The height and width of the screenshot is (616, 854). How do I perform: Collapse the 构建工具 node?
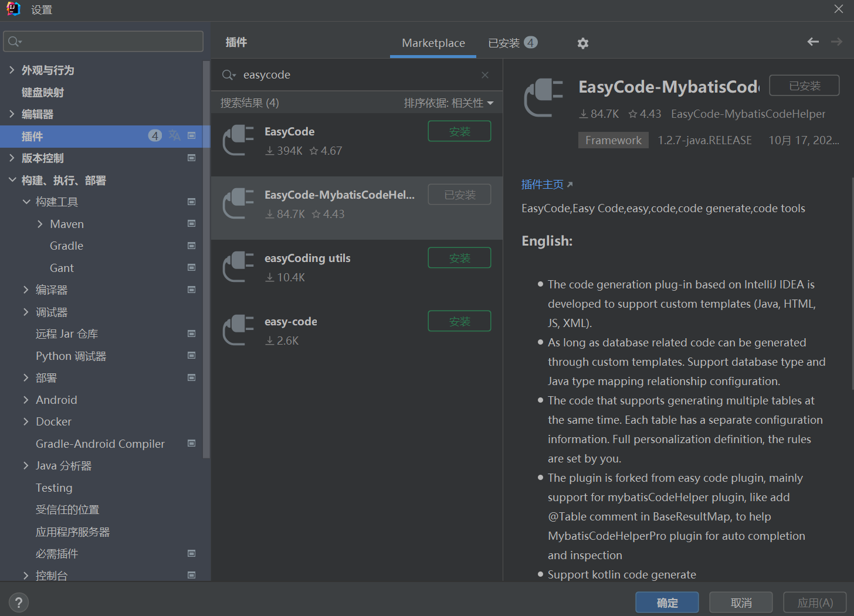point(26,202)
